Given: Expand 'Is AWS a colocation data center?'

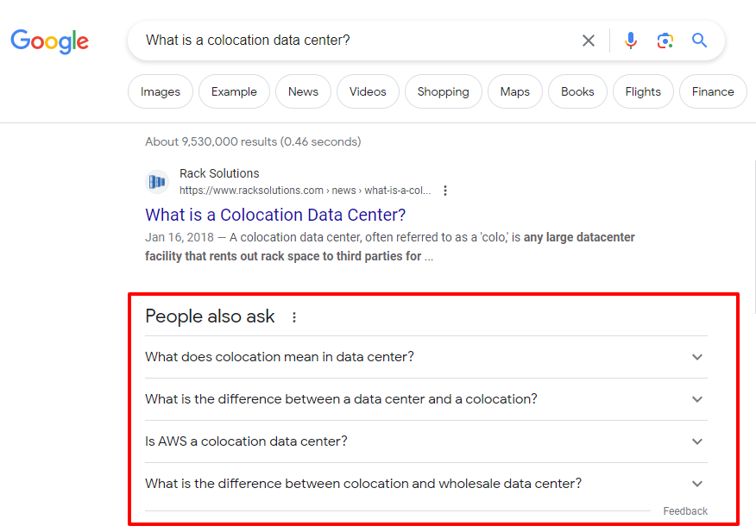Looking at the screenshot, I should [426, 441].
